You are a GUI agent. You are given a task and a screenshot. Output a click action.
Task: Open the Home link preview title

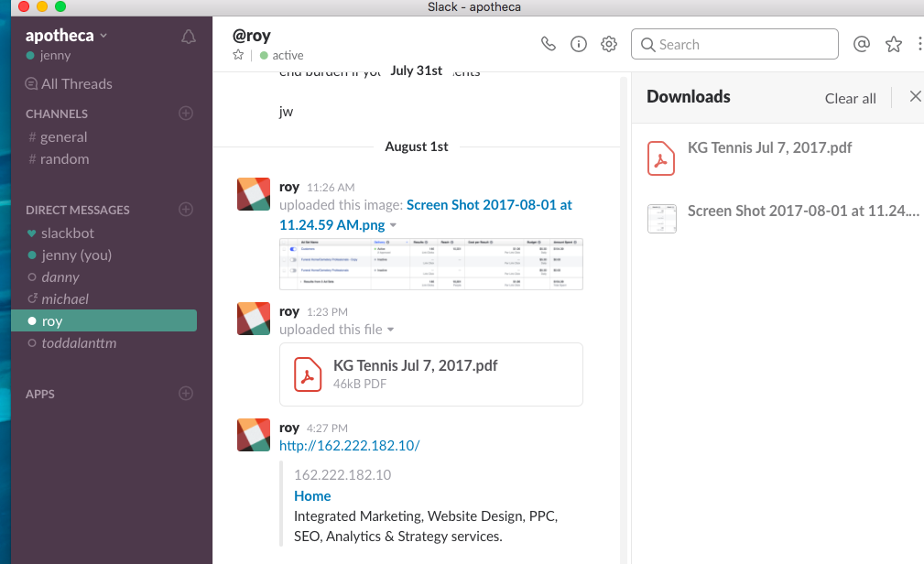click(x=312, y=496)
